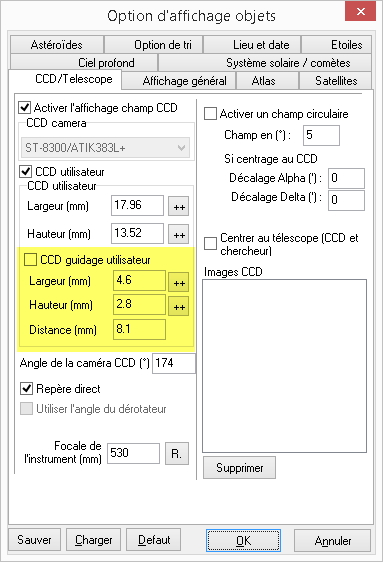Check Centrer au télescope option
Viewport: 383px width, 562px height.
click(210, 243)
